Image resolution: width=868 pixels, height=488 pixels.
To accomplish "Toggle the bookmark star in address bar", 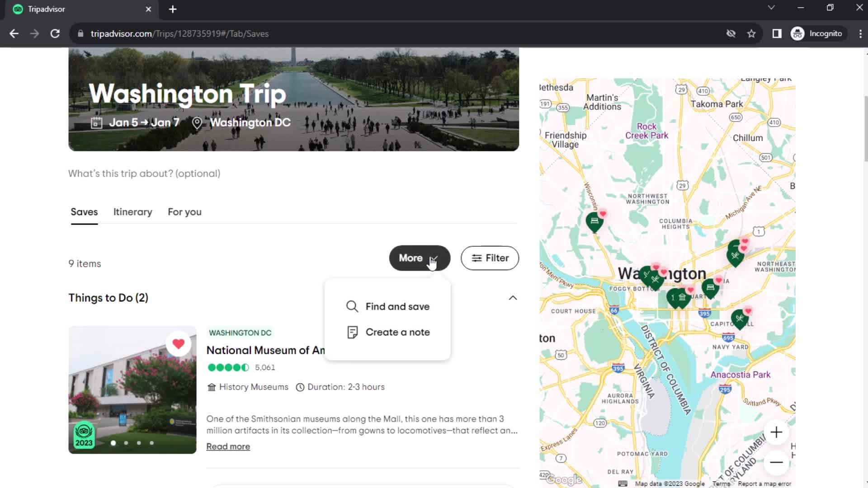I will [752, 34].
